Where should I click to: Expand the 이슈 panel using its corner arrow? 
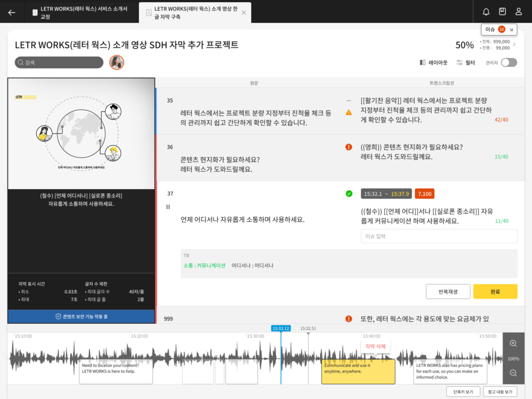(511, 29)
